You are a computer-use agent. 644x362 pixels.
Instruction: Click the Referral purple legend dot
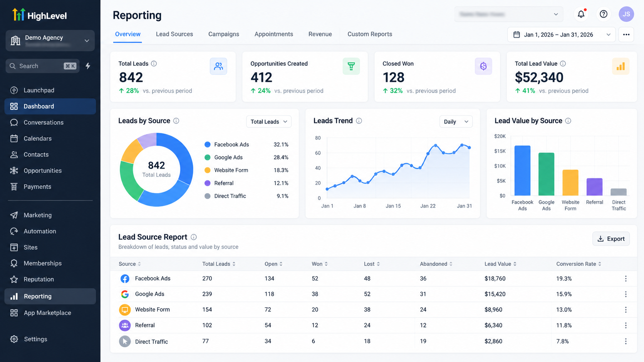click(x=207, y=183)
